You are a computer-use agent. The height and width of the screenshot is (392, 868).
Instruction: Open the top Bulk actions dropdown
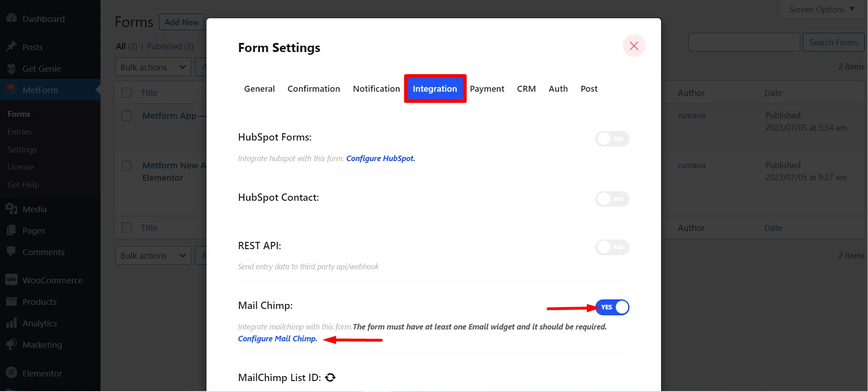pos(153,67)
